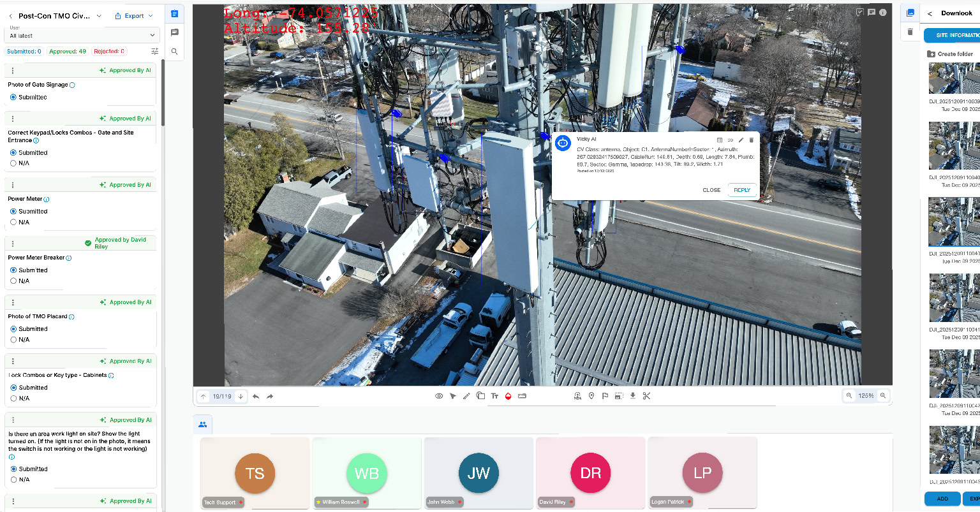The width and height of the screenshot is (980, 512).
Task: Select N/A for Power Meter Breaker
Action: pyautogui.click(x=13, y=281)
